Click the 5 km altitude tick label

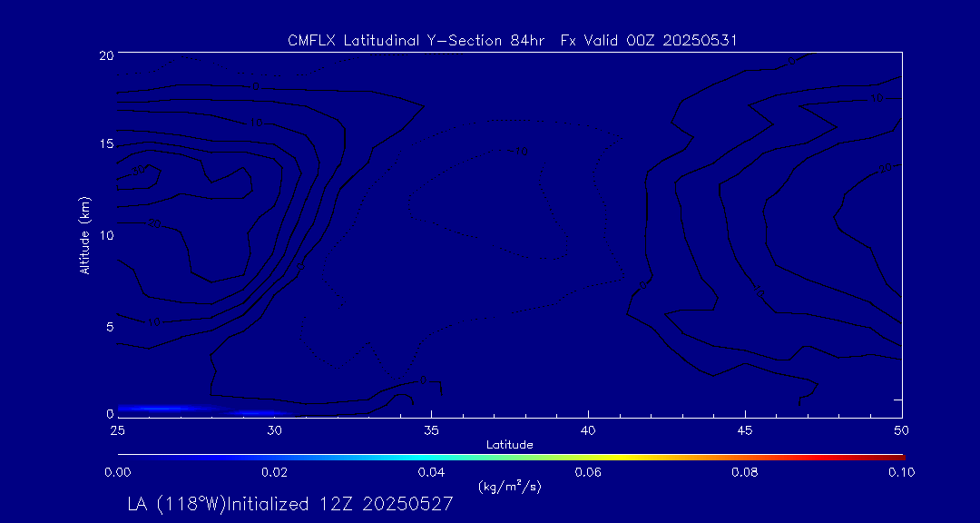point(109,326)
